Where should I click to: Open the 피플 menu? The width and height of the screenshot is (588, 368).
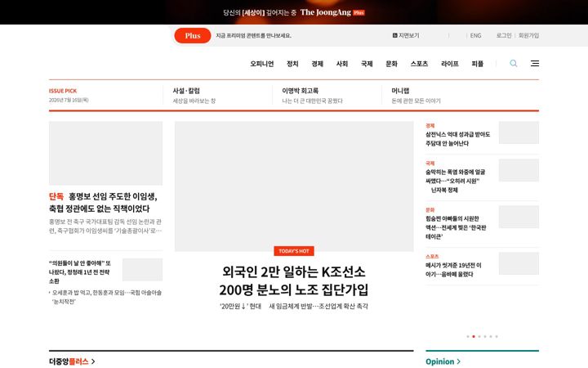tap(478, 64)
